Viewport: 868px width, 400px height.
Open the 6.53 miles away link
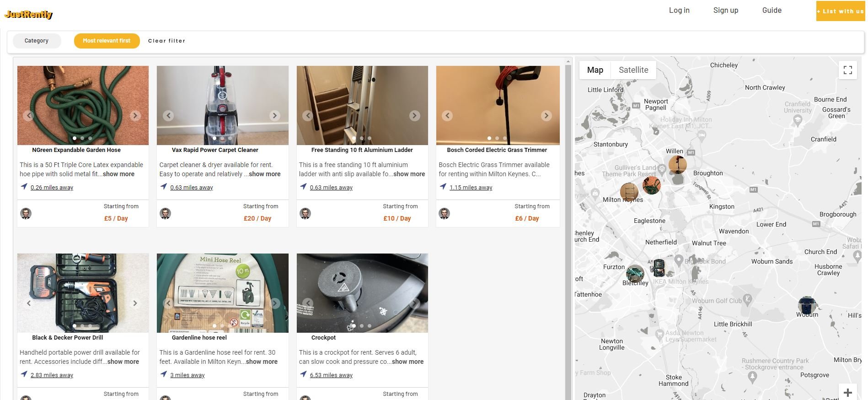click(x=331, y=375)
